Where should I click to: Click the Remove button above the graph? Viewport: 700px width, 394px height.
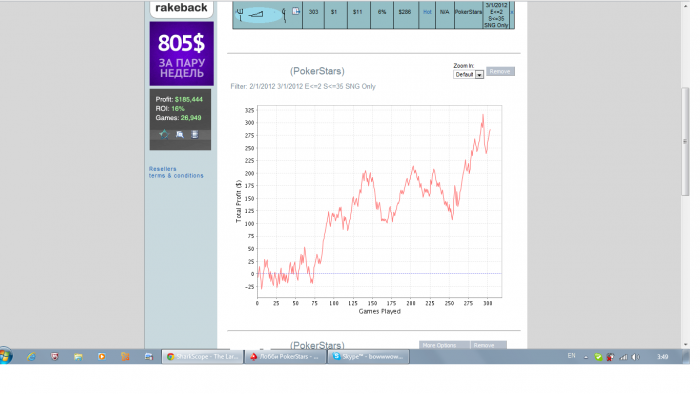500,71
